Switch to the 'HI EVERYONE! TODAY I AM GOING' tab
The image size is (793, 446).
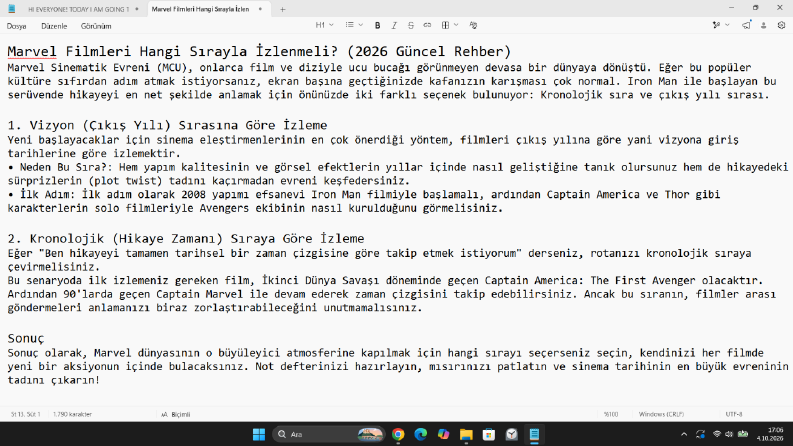(78, 9)
